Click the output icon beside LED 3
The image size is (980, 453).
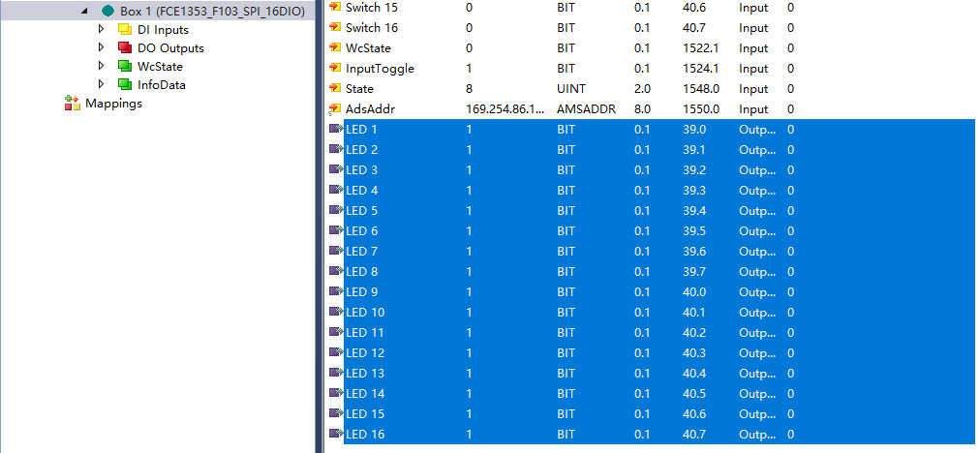(336, 169)
